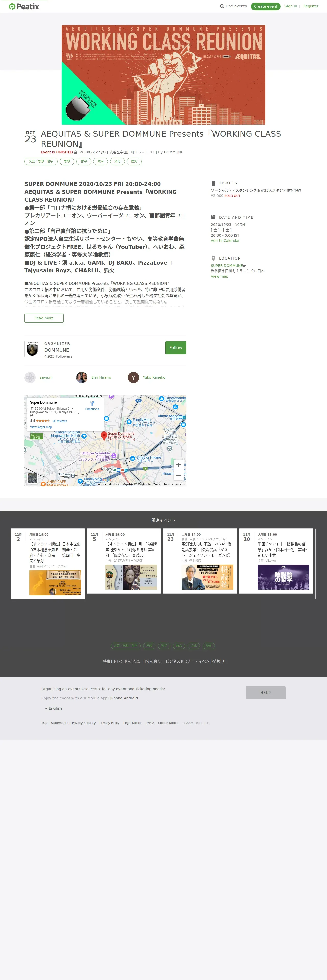
Task: Open the 陰謀論の哲学 event card
Action: (276, 561)
